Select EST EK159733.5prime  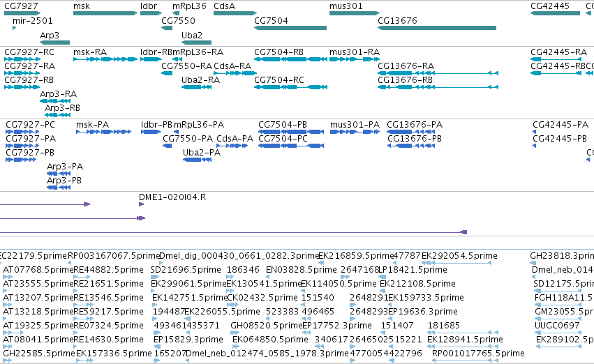point(426,298)
